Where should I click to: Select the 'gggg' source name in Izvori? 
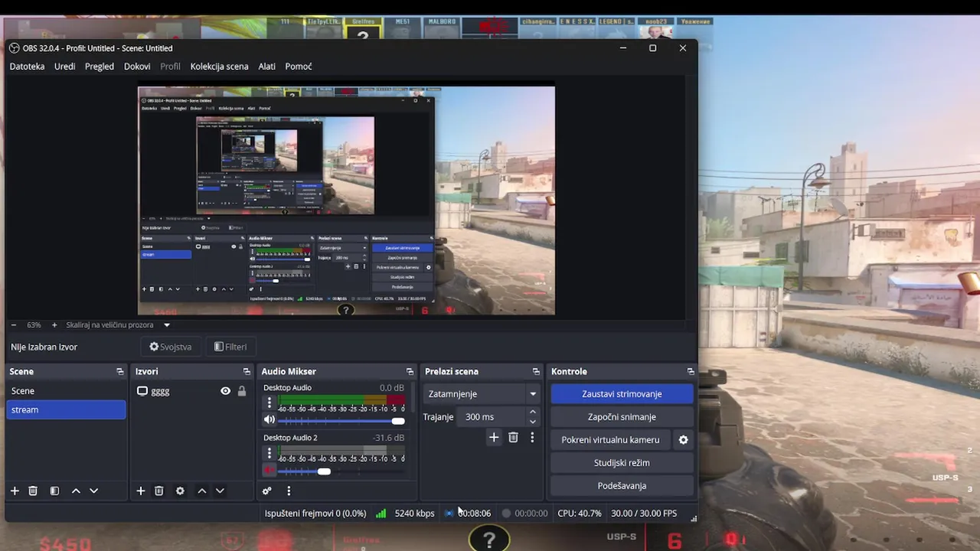pos(160,391)
